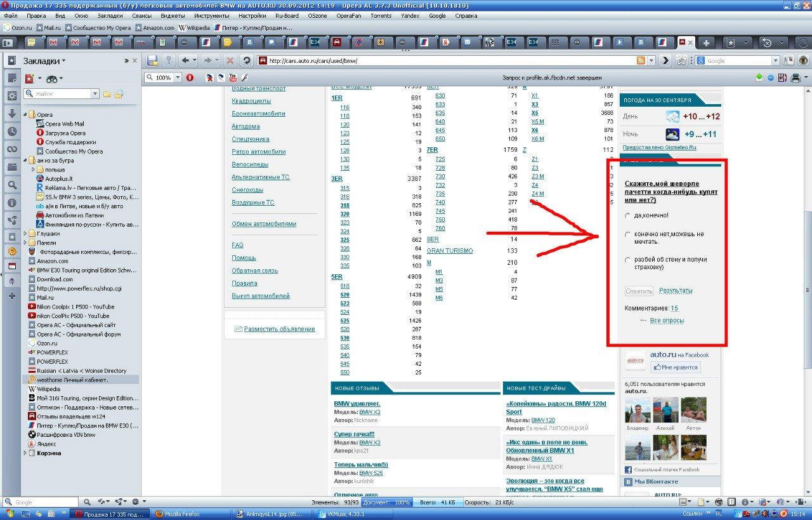Click the 'Найти' bookmarks search field
This screenshot has height=520, width=812.
pos(62,94)
